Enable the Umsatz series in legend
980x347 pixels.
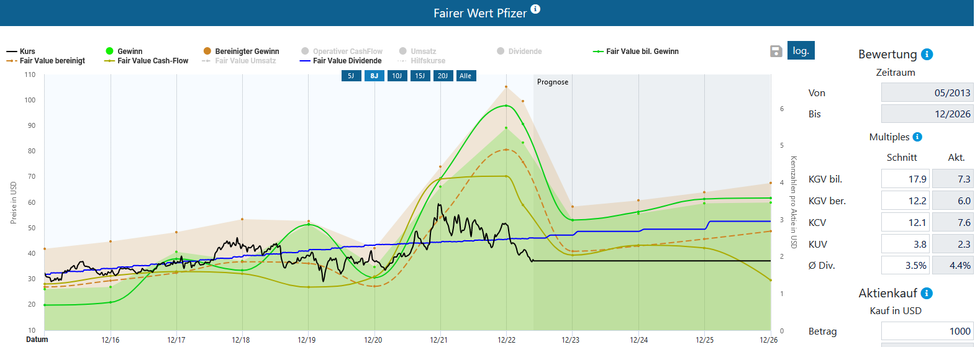tap(417, 52)
